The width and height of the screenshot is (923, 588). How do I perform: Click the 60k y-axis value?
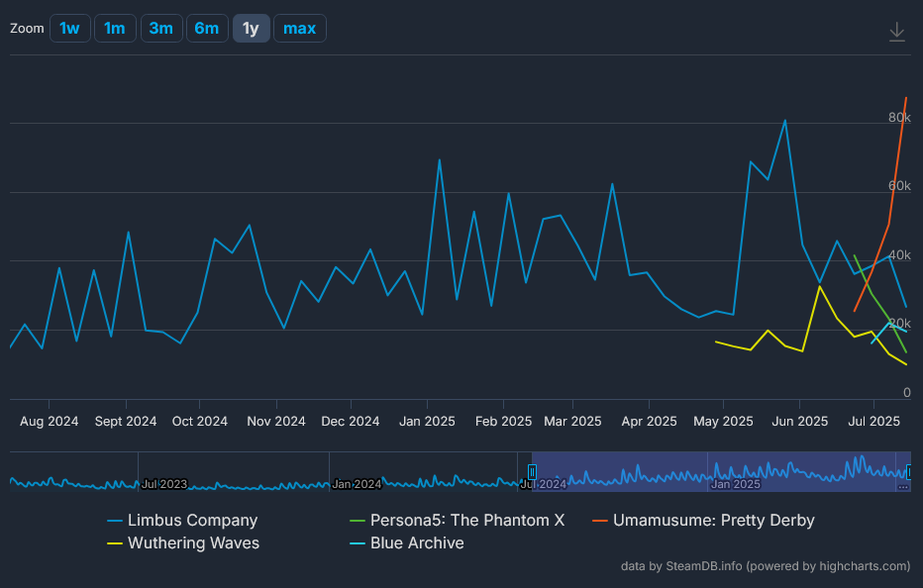coord(899,186)
